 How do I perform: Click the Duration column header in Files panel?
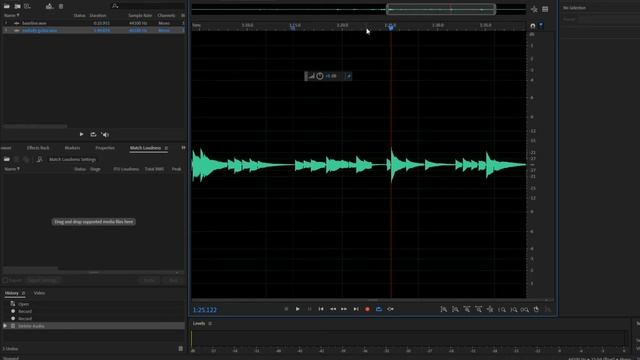coord(98,15)
